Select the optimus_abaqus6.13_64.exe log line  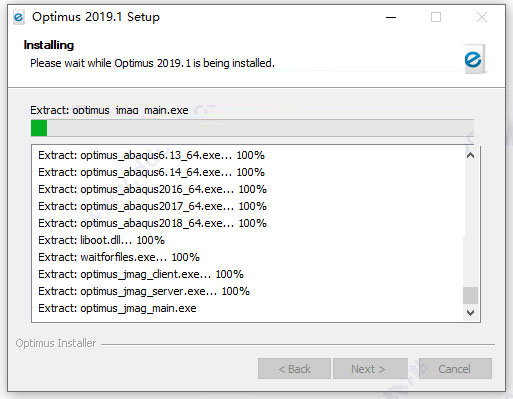tap(151, 155)
